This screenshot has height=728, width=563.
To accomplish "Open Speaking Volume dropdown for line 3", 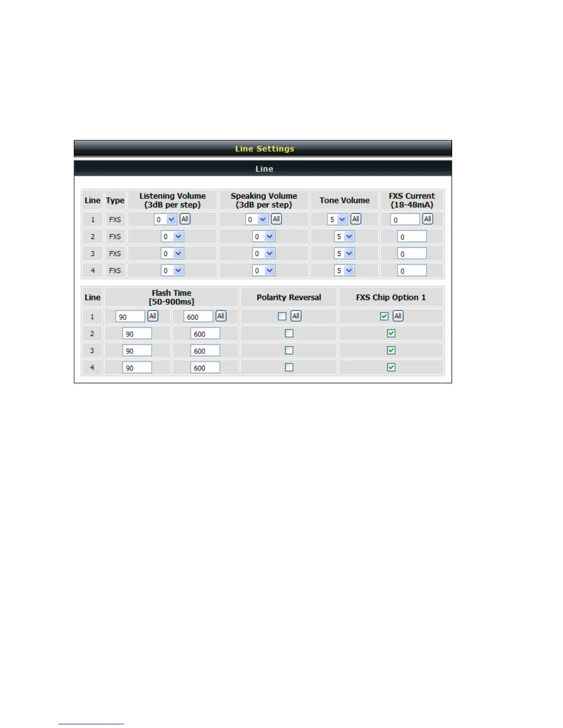I will (264, 254).
